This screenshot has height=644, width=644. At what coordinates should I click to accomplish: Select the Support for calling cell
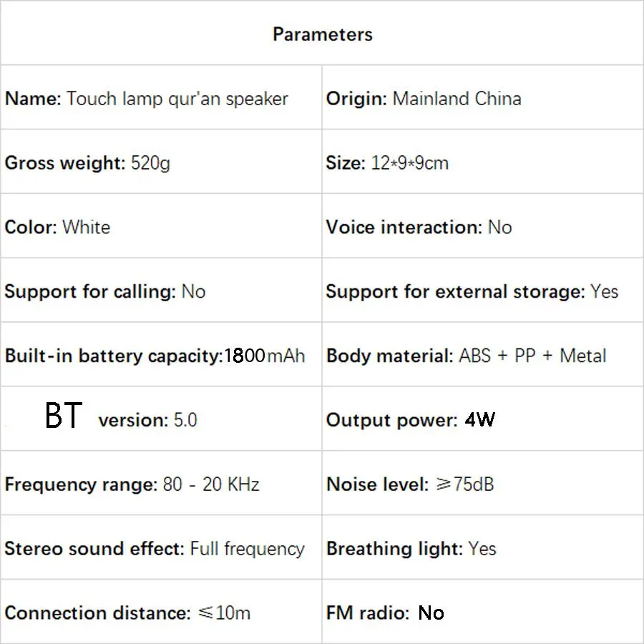click(x=104, y=292)
